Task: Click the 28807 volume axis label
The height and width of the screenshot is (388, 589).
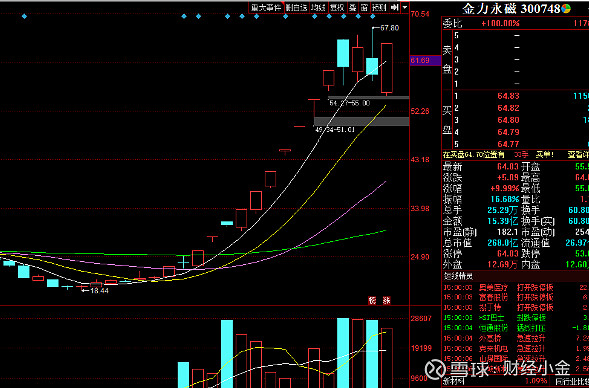Action: click(x=421, y=319)
